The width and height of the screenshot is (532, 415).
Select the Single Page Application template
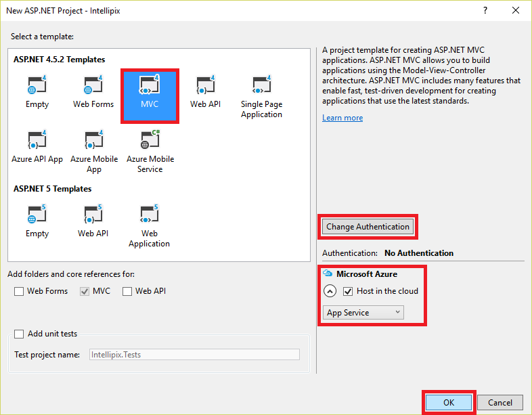click(261, 97)
